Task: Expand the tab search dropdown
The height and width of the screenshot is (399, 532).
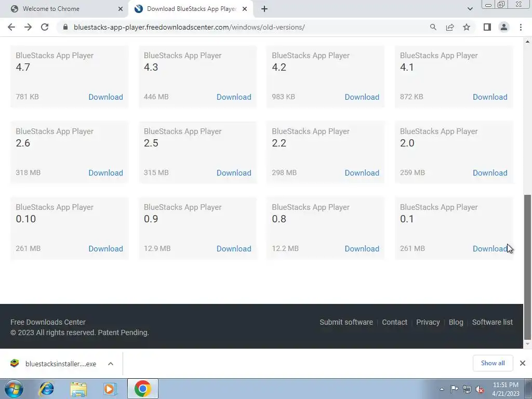Action: click(x=470, y=9)
